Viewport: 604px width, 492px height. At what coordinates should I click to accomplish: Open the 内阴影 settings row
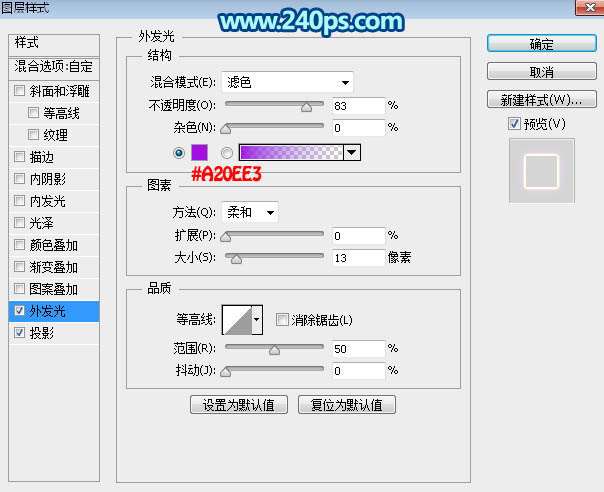pyautogui.click(x=54, y=179)
